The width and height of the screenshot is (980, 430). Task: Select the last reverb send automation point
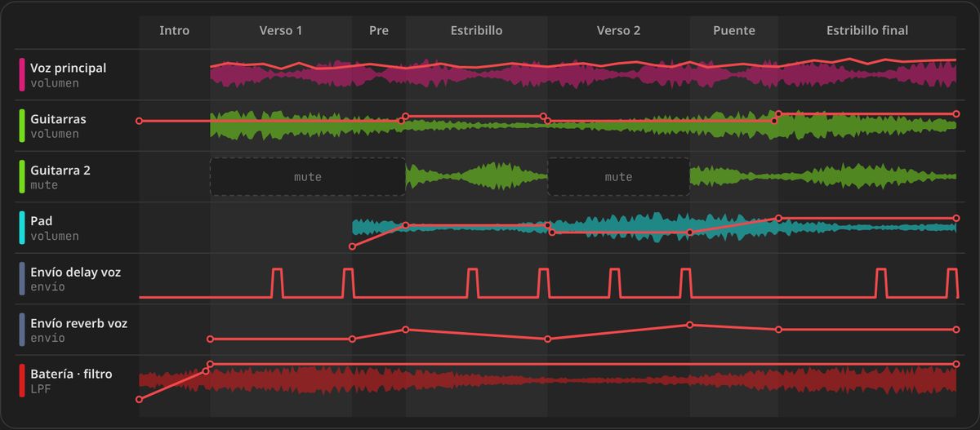click(x=955, y=330)
